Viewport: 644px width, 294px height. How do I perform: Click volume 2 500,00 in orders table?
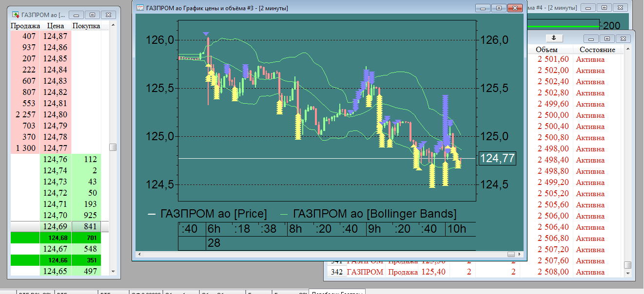tap(553, 115)
